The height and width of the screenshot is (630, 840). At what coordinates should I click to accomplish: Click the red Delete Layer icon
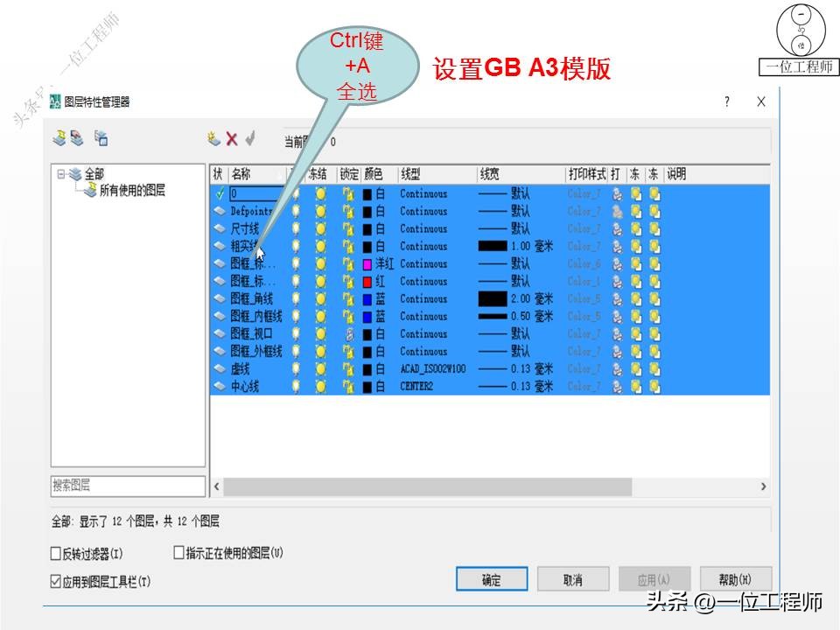click(x=231, y=138)
